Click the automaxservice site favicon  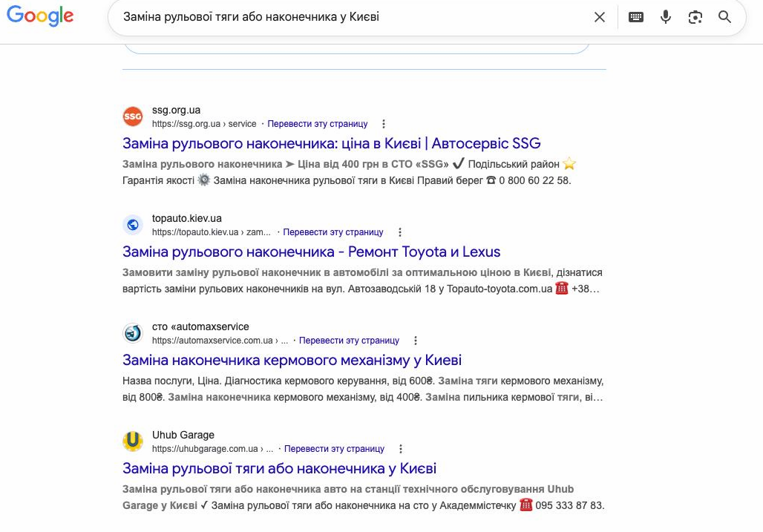(133, 333)
